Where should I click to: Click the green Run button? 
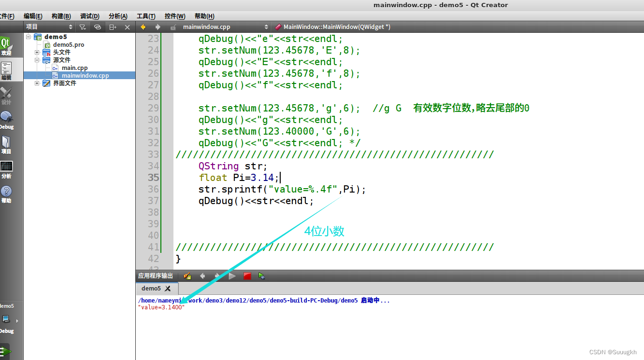coord(6,351)
